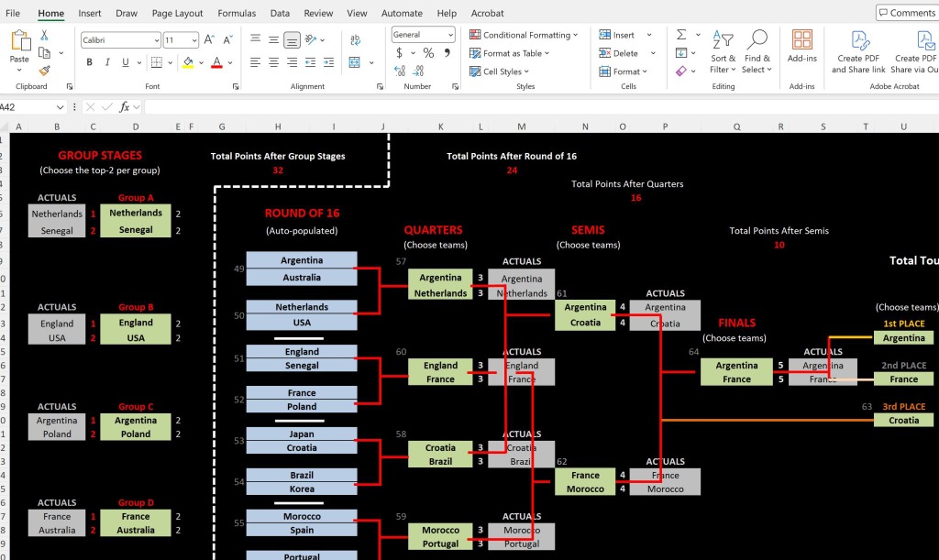Screen dimensions: 939x560
Task: Click the Fill down icon
Action: (x=681, y=52)
